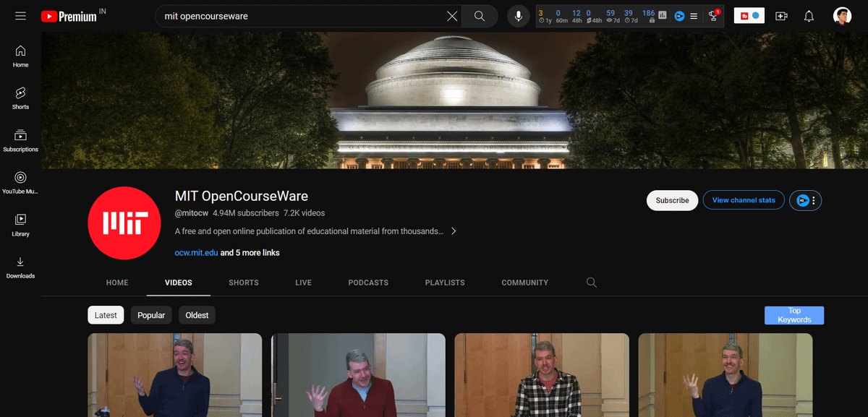Screen dimensions: 868x417
Task: Click the 59 views 7d stat
Action: (612, 16)
